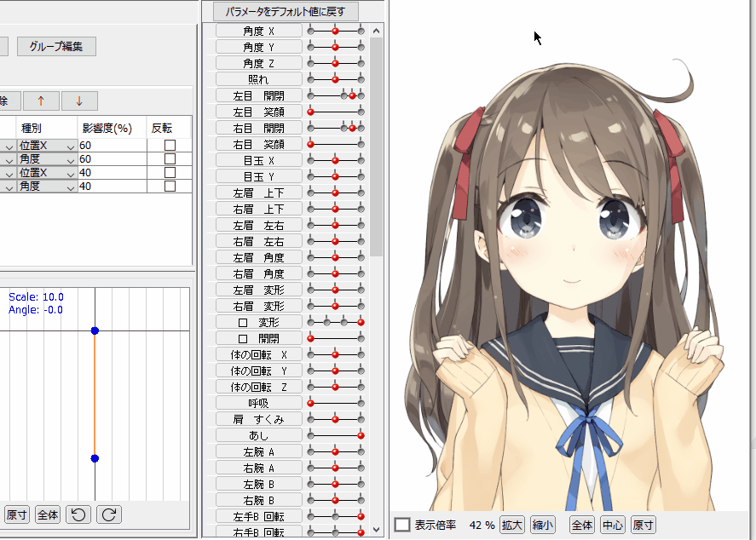Toggle the 反転 checkbox in the 位置X 40 row
The width and height of the screenshot is (756, 540).
[170, 172]
